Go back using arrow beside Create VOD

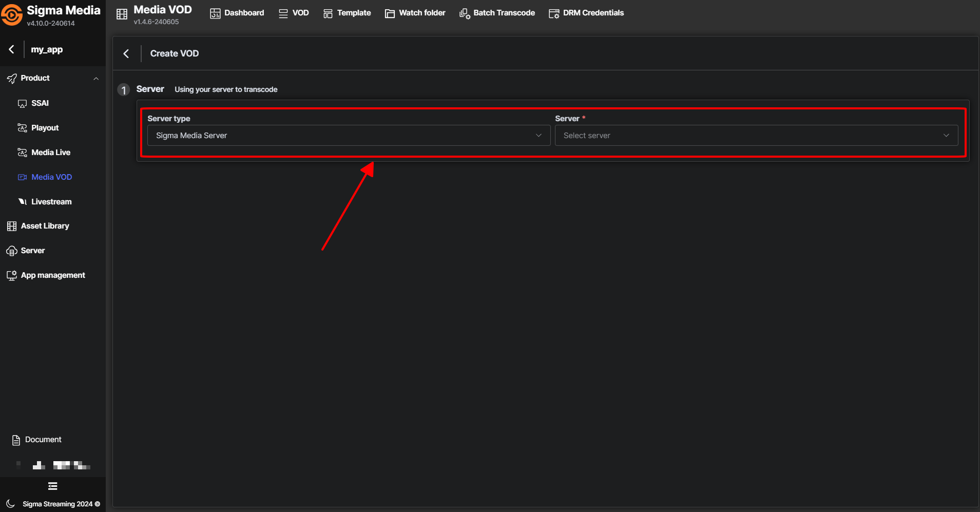(126, 53)
